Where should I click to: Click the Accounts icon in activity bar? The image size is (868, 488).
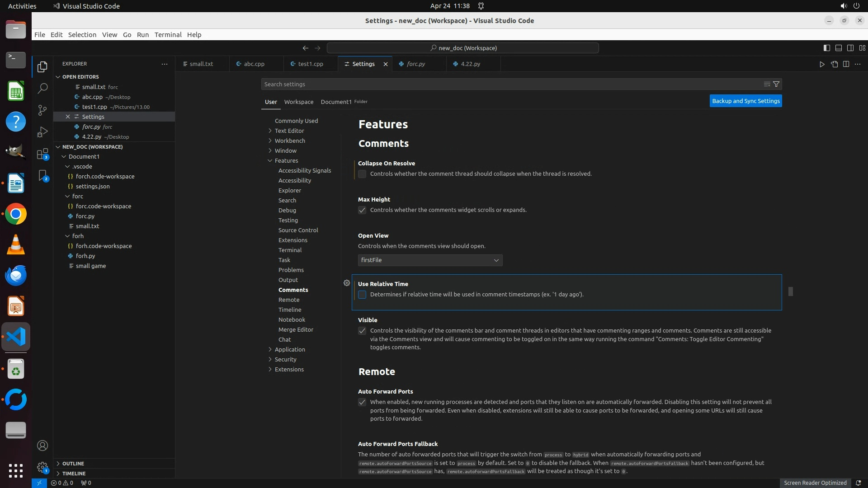click(x=42, y=446)
